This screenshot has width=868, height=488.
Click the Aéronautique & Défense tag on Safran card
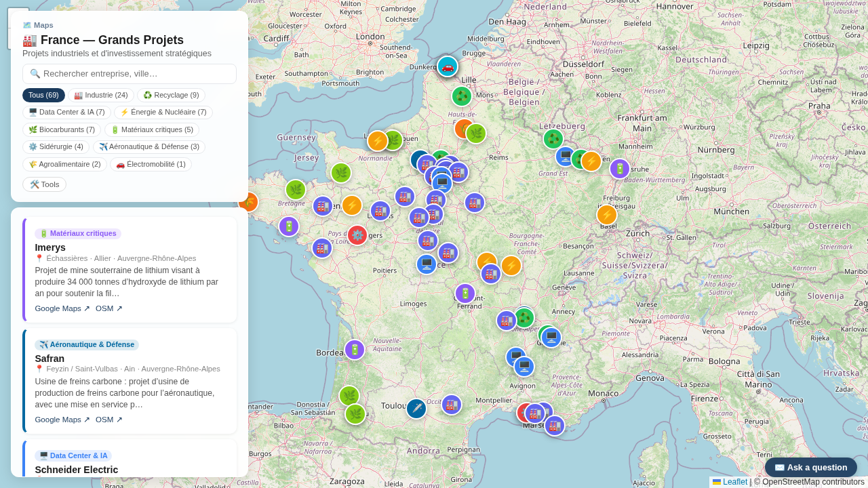(87, 344)
